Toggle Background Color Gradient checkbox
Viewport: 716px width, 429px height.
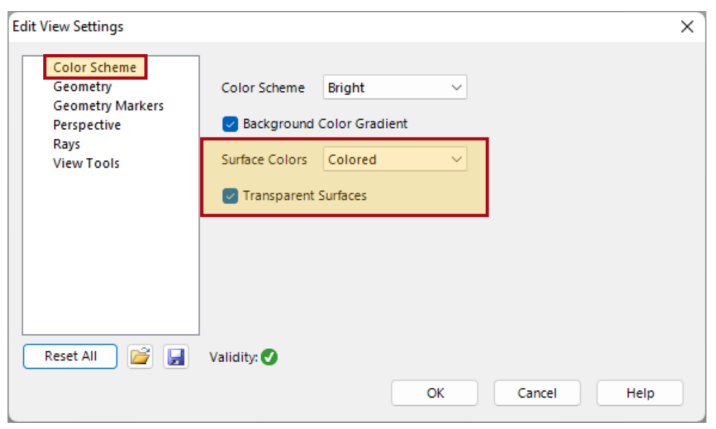[230, 124]
